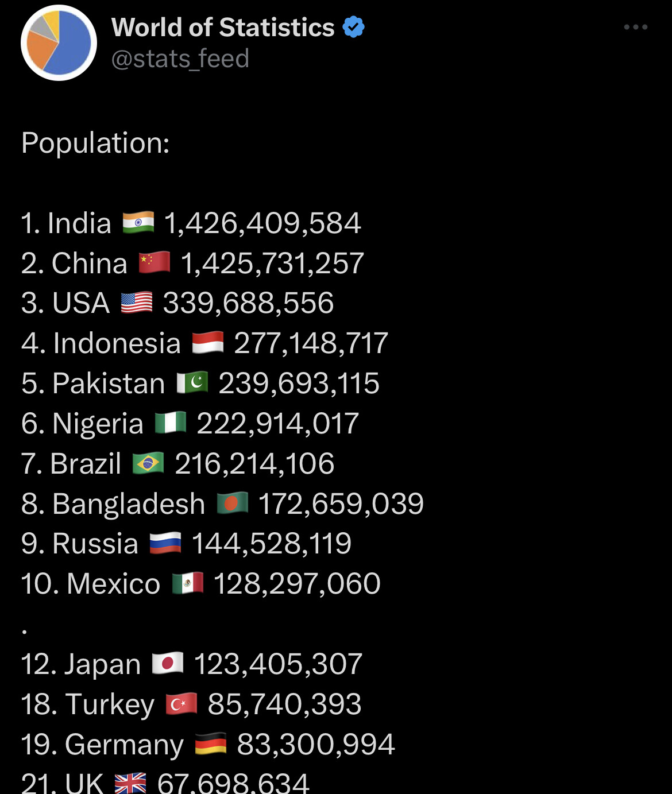Image resolution: width=672 pixels, height=794 pixels.
Task: Click the Mexico flag emoji
Action: pyautogui.click(x=188, y=583)
